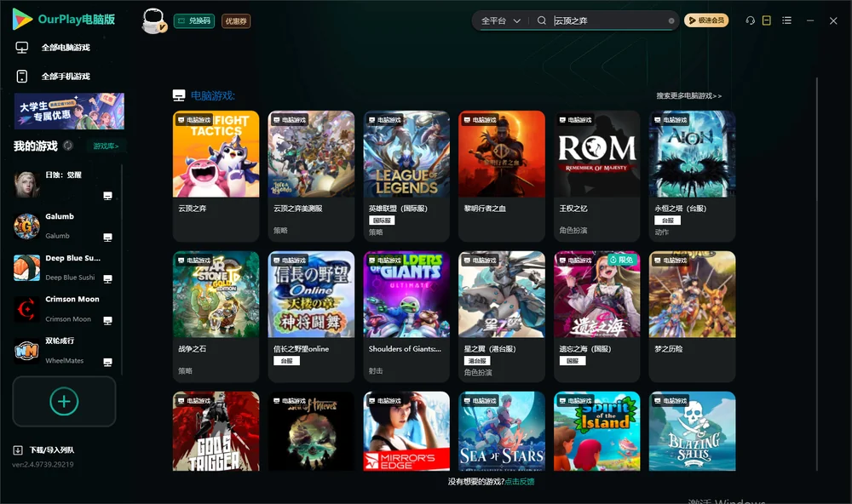Click the PC icon beside Deep Blue Sushi

click(x=107, y=278)
